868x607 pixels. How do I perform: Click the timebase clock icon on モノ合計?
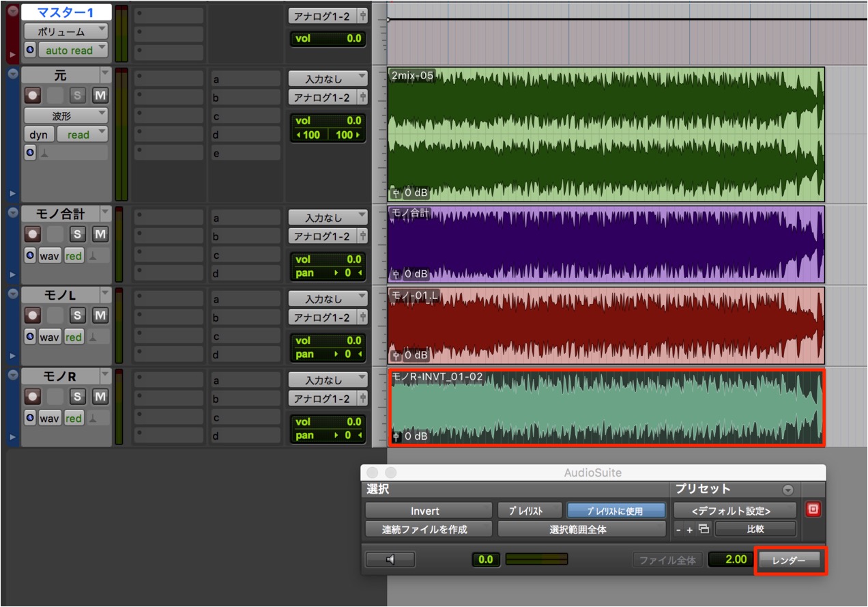30,256
